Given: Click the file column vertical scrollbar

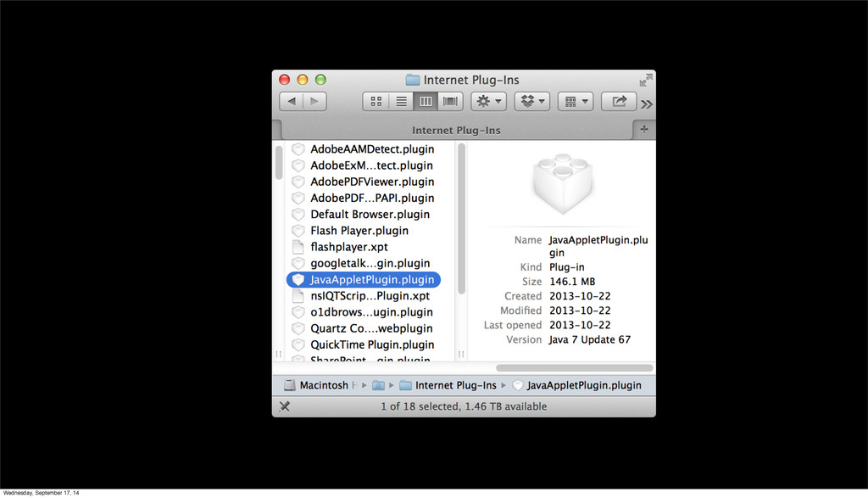Looking at the screenshot, I should click(x=461, y=219).
